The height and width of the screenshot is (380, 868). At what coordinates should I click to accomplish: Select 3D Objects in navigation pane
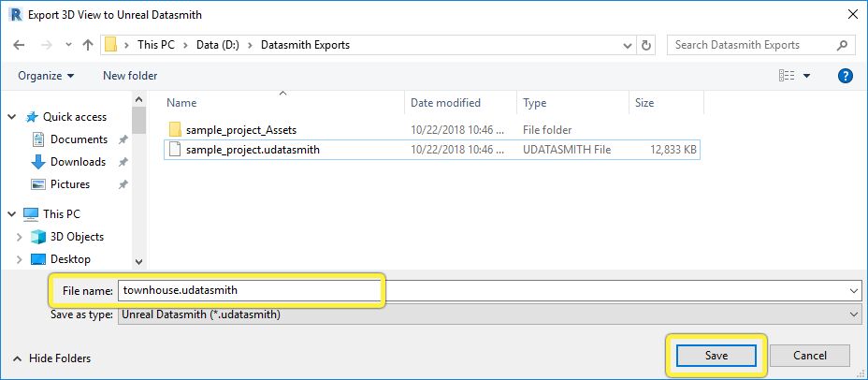click(x=77, y=237)
